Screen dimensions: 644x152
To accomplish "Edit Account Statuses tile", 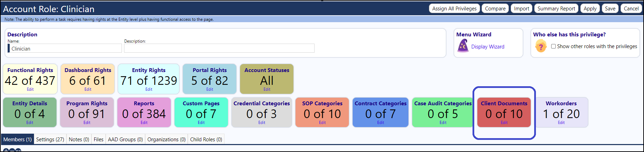I will 267,89.
